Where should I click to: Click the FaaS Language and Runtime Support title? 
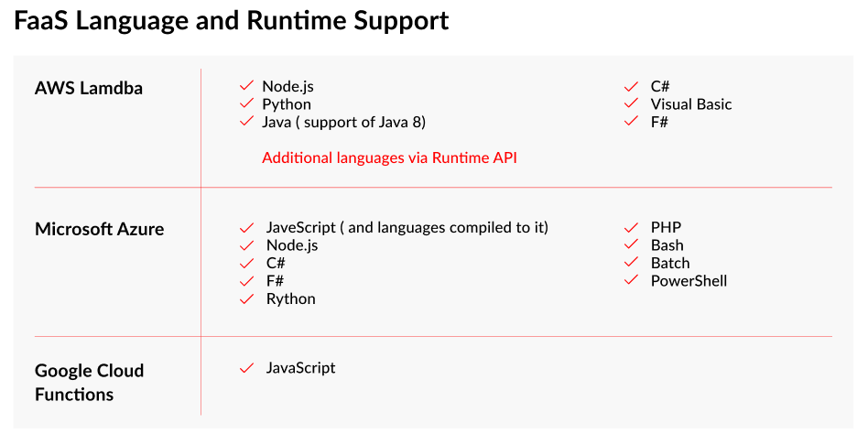point(232,20)
